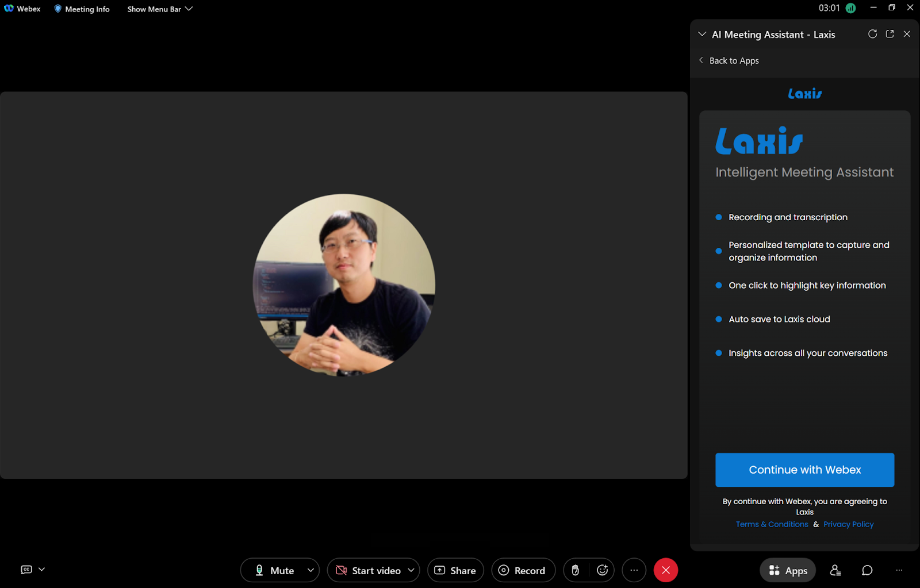Open Laxis Privacy Policy link
The height and width of the screenshot is (588, 920).
[848, 524]
